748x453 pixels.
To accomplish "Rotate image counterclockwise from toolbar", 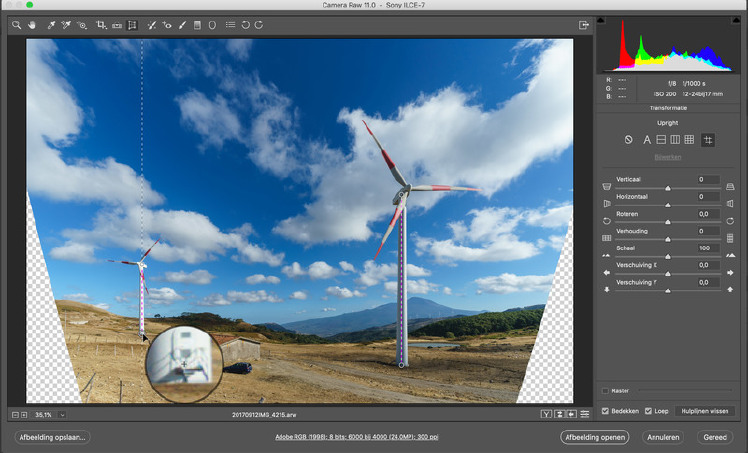I will 245,25.
